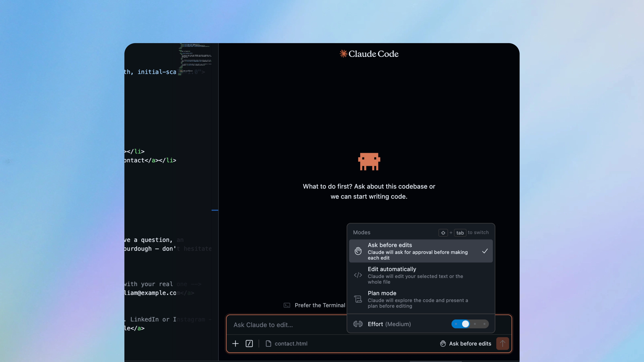
Task: Click the Claude Code starburst logo
Action: (343, 53)
